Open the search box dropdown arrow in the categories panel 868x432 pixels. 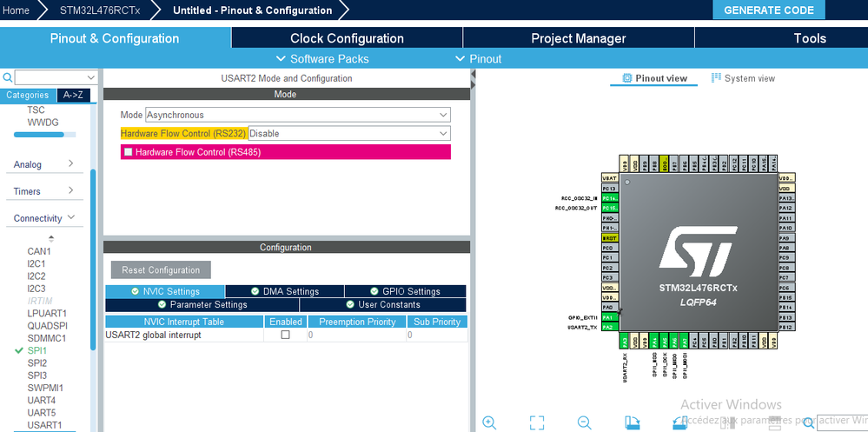(91, 77)
